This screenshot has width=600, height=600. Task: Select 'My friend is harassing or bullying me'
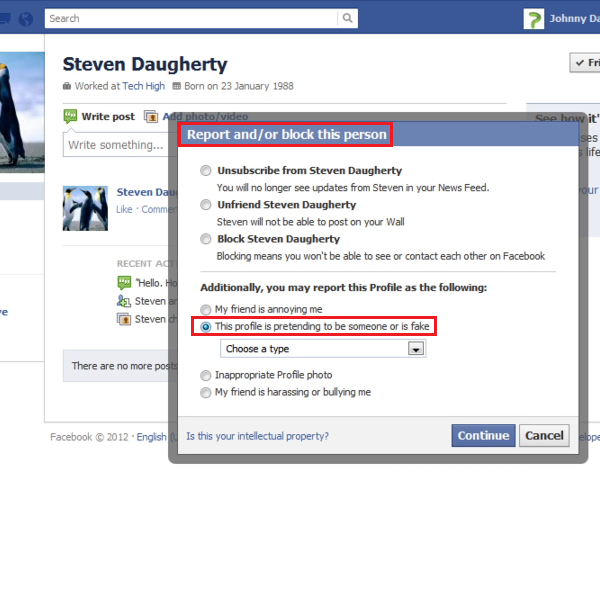205,393
